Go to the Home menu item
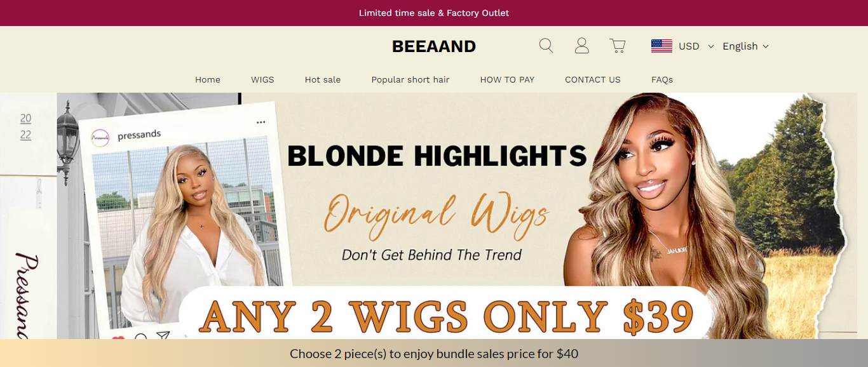The image size is (868, 367). [x=208, y=79]
